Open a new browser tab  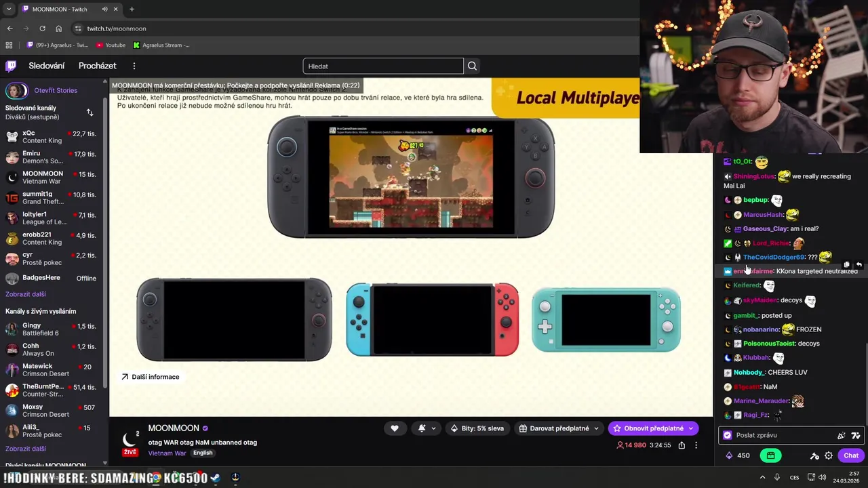[x=132, y=9]
